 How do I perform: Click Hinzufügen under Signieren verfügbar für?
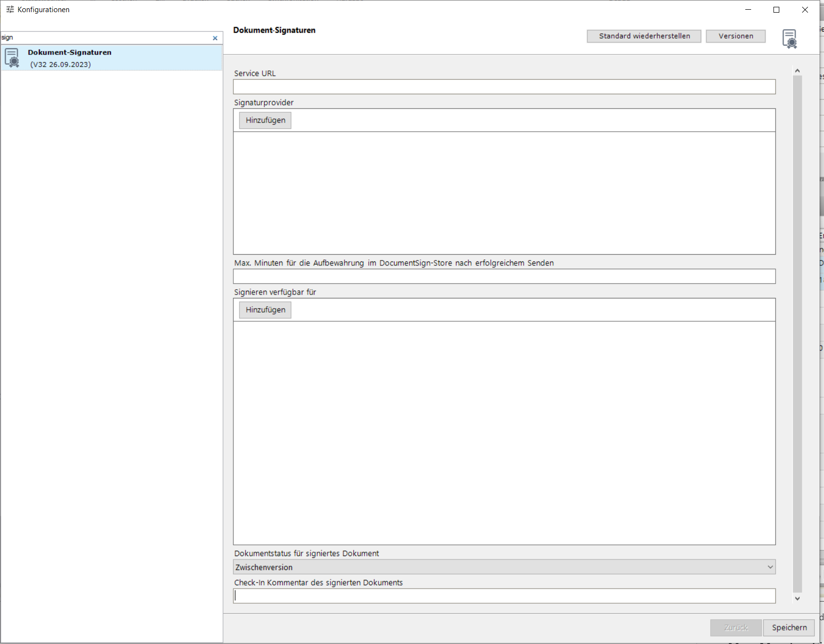(x=265, y=310)
